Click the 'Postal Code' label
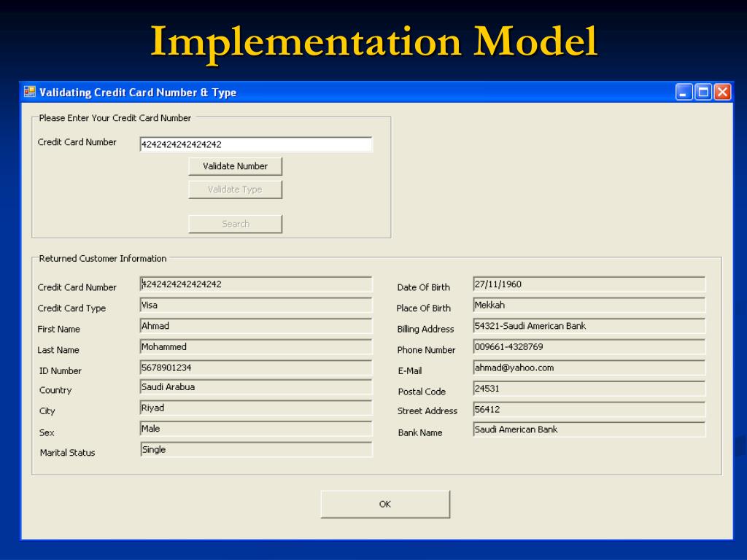The height and width of the screenshot is (560, 747). [422, 392]
